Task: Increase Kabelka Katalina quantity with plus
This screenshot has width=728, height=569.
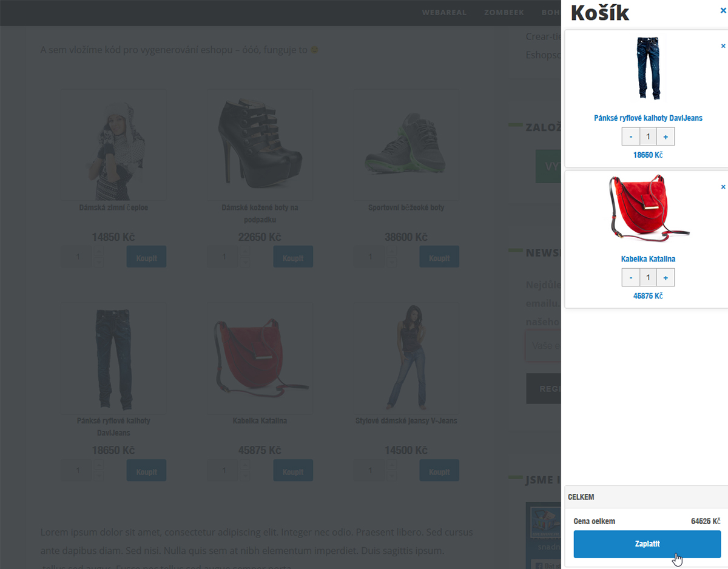Action: (666, 278)
